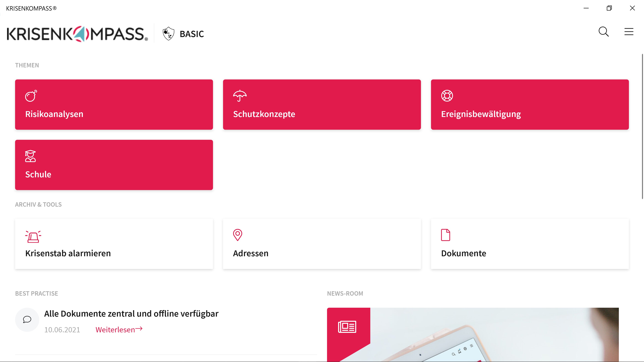Open article Alle Dokumente zentral und offline
The width and height of the screenshot is (644, 362).
tap(131, 314)
